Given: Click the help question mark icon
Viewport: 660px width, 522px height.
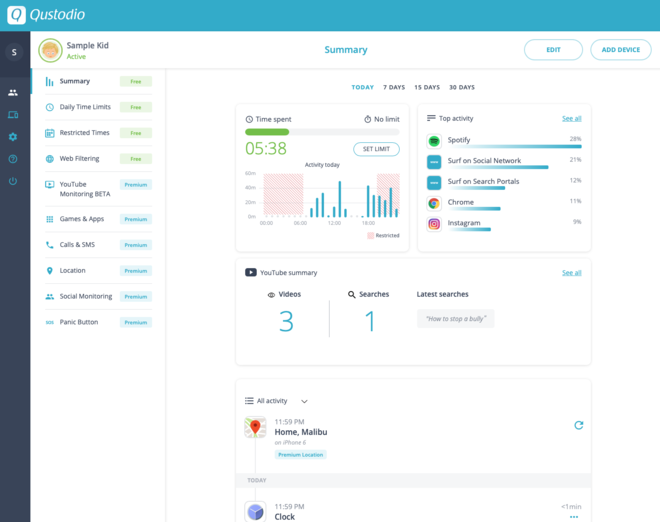Looking at the screenshot, I should [13, 159].
